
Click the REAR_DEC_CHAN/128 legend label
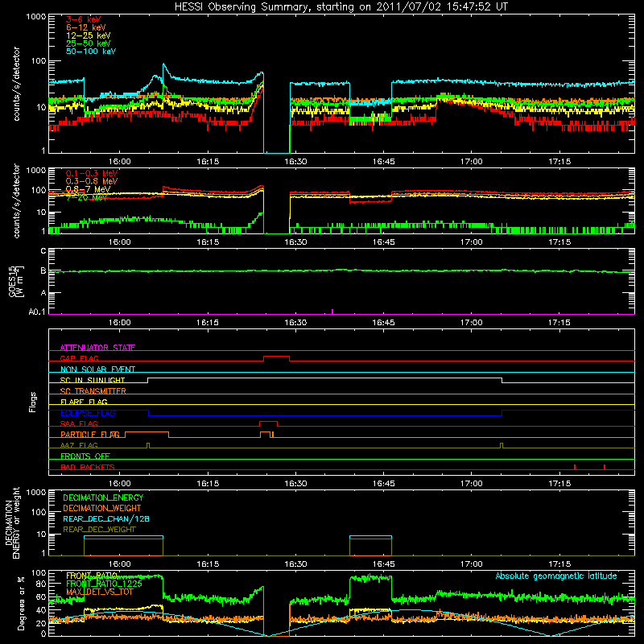point(106,519)
